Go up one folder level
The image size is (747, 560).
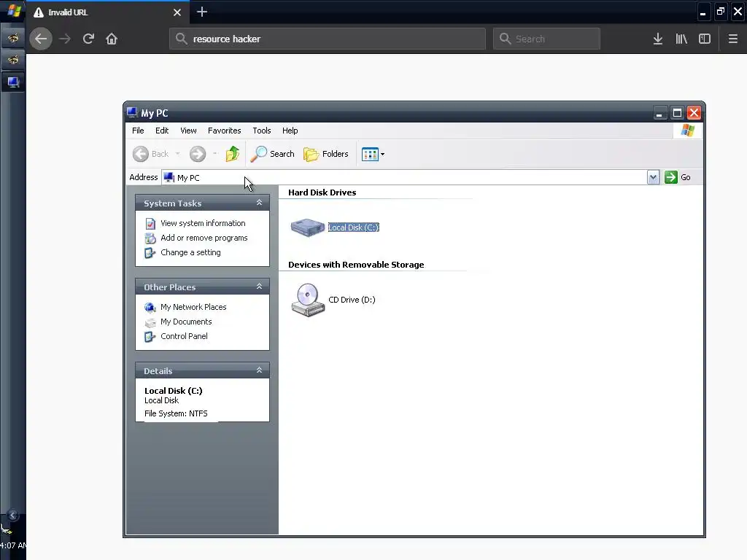pos(233,154)
